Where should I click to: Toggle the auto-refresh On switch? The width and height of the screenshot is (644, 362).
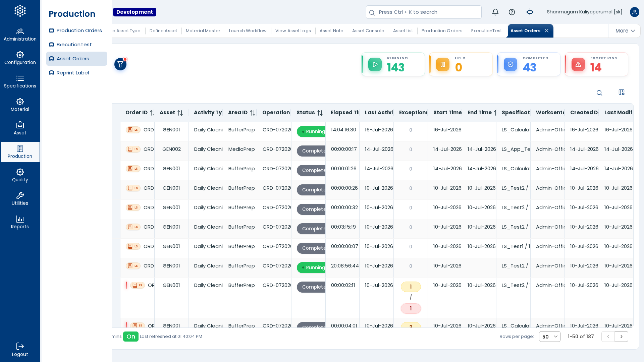point(131,337)
